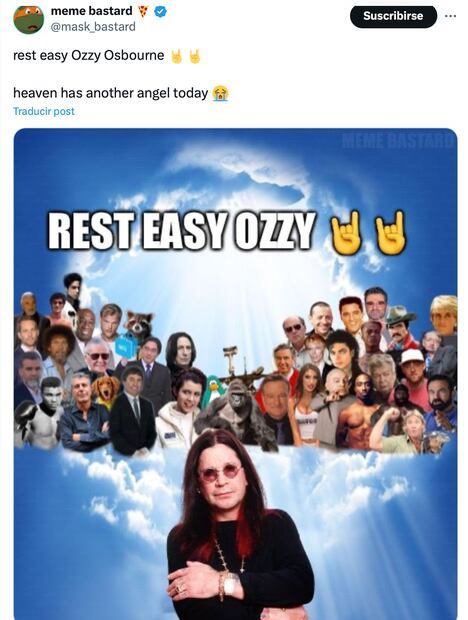
Task: Click the green penguin in the collage
Action: coord(212,390)
